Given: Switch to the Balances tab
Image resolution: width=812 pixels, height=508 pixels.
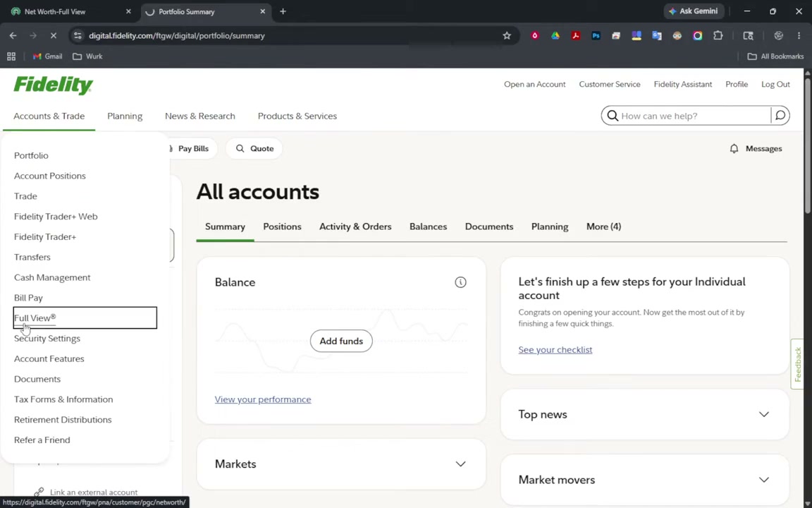Looking at the screenshot, I should pos(428,226).
